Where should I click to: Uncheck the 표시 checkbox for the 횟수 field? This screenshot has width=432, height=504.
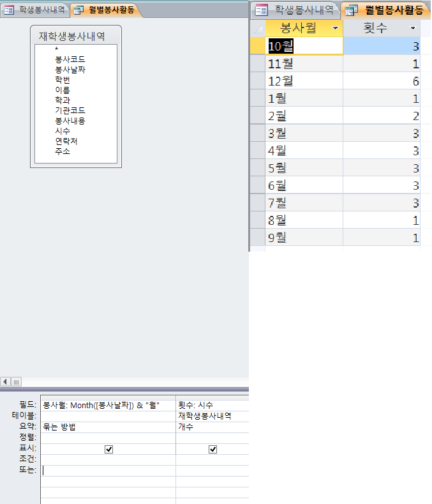pyautogui.click(x=212, y=449)
